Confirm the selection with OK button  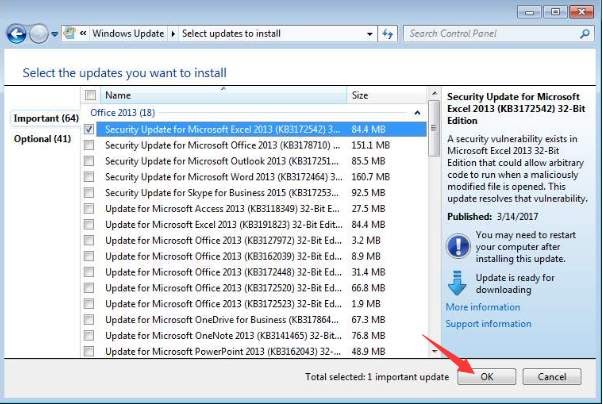486,376
